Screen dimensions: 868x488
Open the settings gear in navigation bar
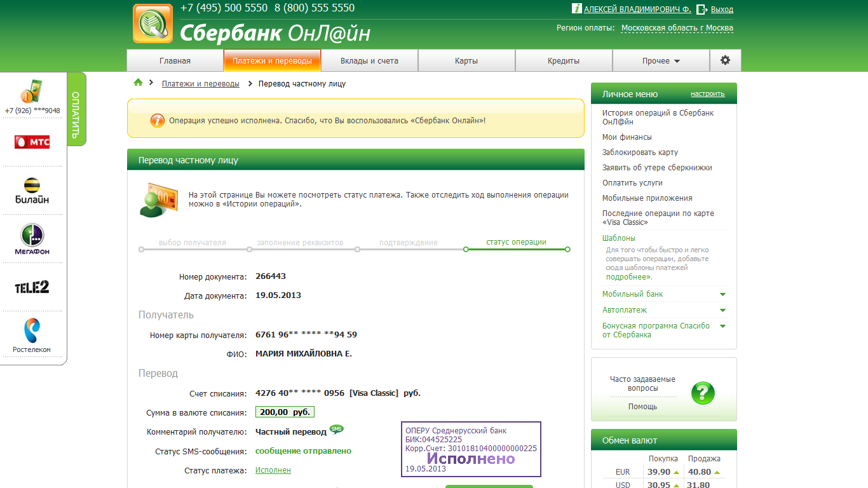point(725,60)
